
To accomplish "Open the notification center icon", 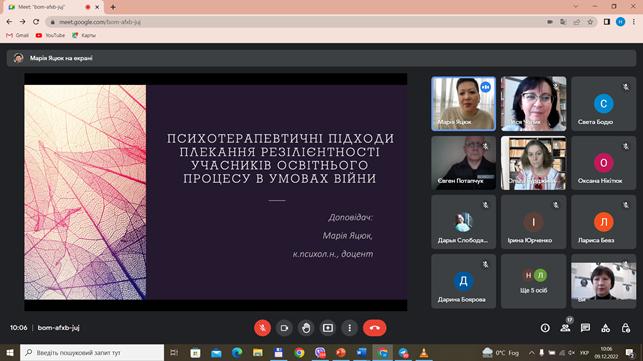I will tap(630, 352).
